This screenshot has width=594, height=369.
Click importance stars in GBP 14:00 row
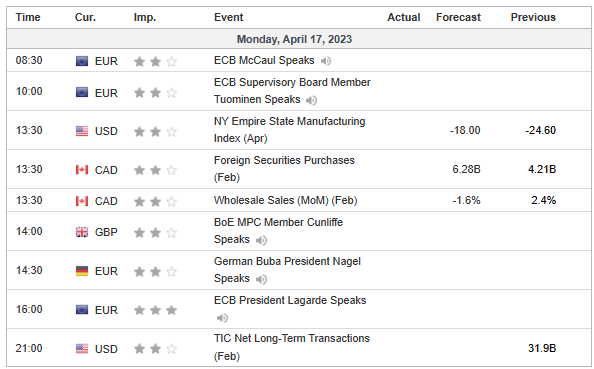click(155, 232)
